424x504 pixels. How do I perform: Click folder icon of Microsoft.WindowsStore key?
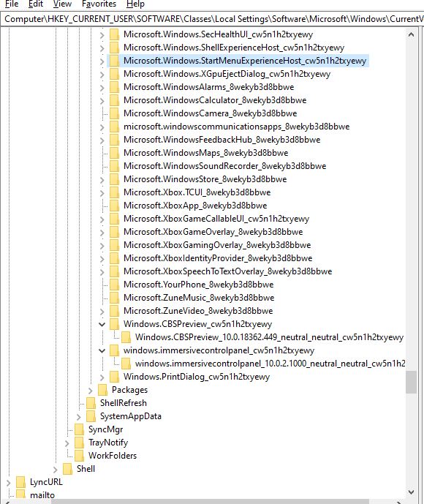click(x=114, y=179)
